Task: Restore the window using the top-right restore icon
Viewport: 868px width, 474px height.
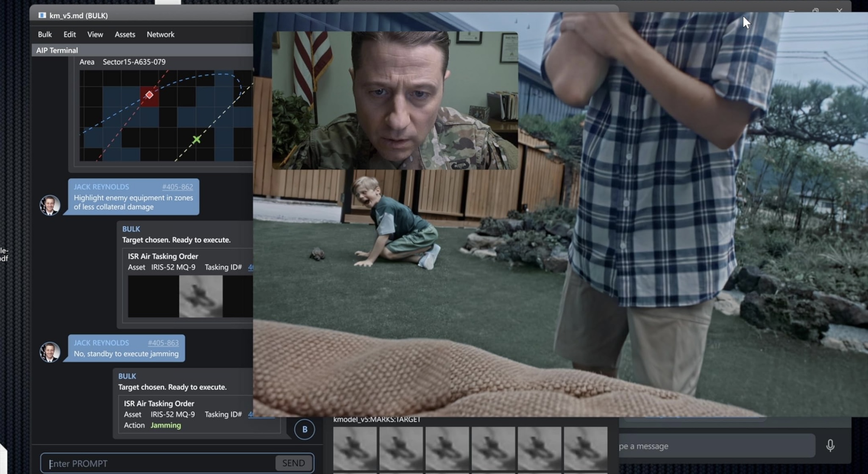Action: tap(815, 11)
